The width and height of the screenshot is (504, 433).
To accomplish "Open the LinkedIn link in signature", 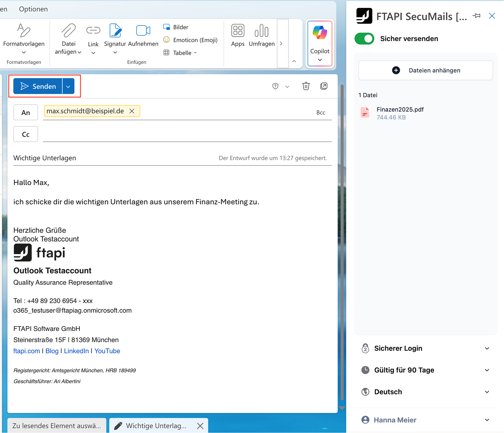I will (x=76, y=351).
